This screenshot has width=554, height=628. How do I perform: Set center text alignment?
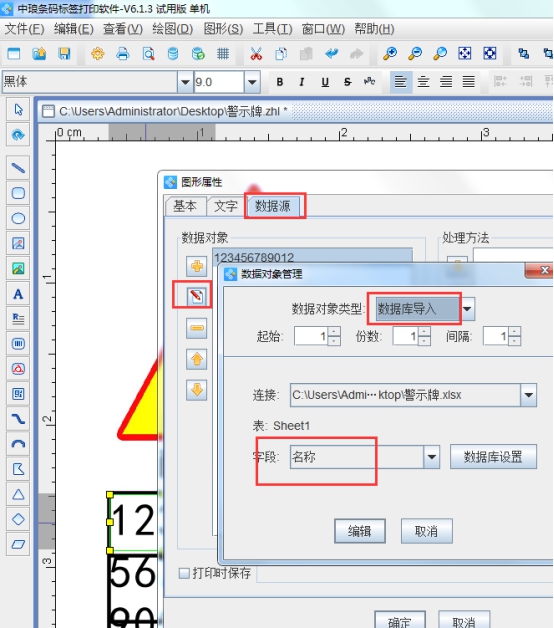coord(423,82)
